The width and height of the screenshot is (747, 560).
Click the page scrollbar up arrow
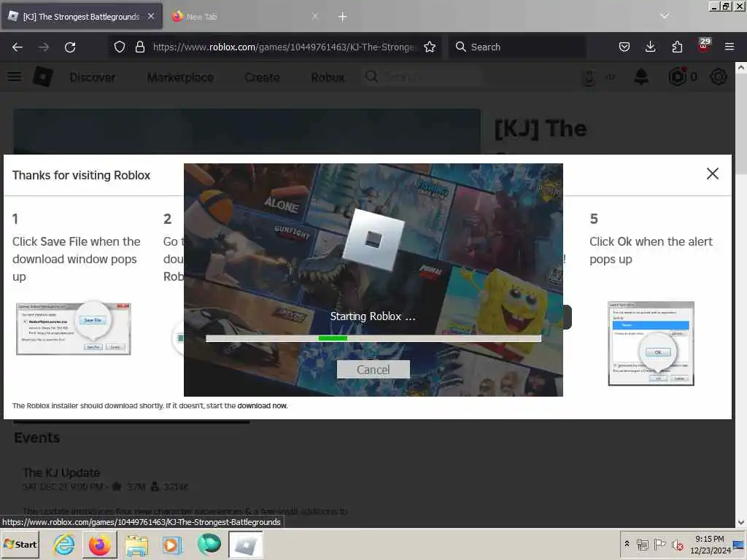[741, 68]
